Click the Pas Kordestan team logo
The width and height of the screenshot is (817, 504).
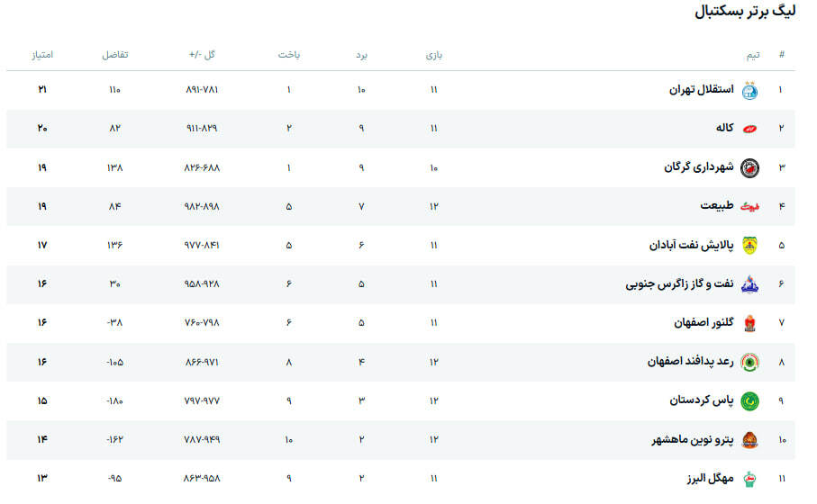(x=749, y=400)
